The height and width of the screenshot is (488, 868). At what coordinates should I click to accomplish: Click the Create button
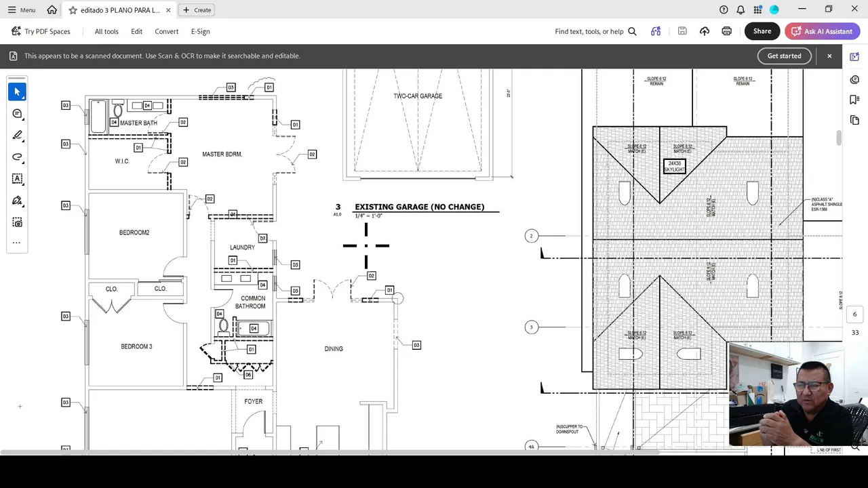click(x=197, y=10)
